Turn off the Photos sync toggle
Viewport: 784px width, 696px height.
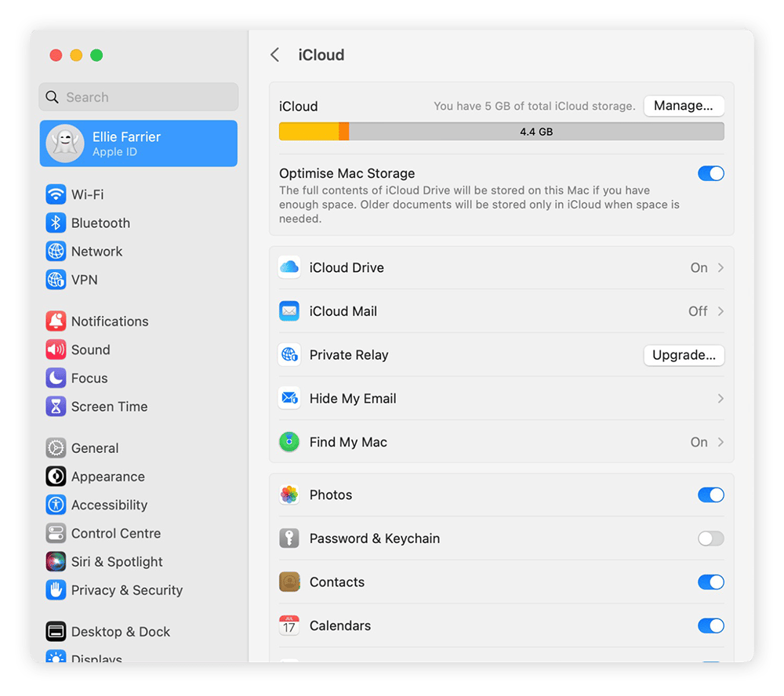[x=710, y=495]
